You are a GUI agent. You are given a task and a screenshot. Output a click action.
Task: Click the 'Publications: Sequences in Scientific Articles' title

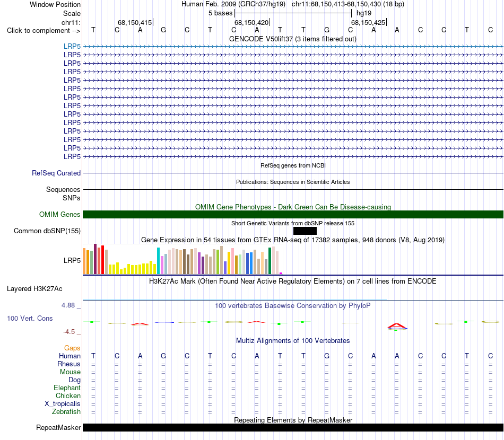click(x=293, y=182)
